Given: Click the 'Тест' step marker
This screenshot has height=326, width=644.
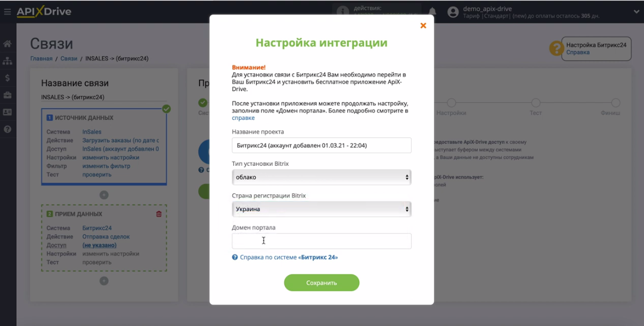Looking at the screenshot, I should (535, 103).
